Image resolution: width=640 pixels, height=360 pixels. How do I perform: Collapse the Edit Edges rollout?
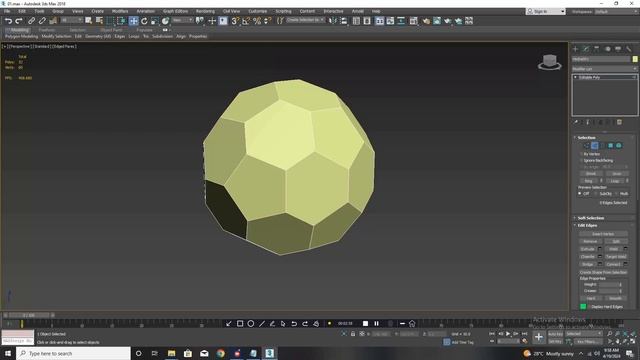click(x=587, y=225)
